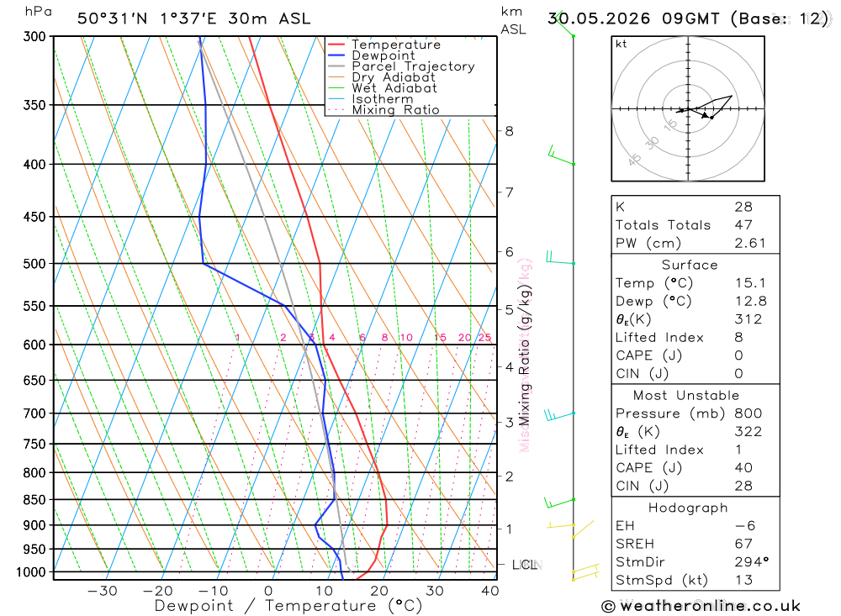
Task: Click the mixing ratio 1 label
Action: 238,337
